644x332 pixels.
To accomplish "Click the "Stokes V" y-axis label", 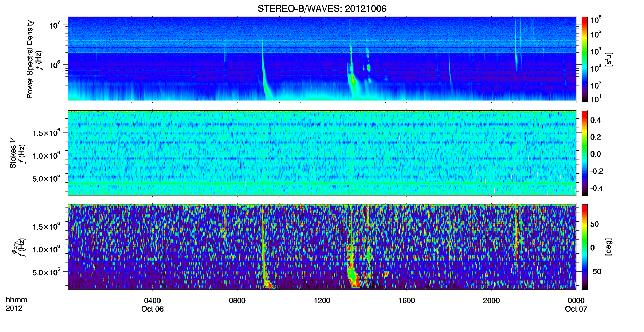I will (x=13, y=153).
